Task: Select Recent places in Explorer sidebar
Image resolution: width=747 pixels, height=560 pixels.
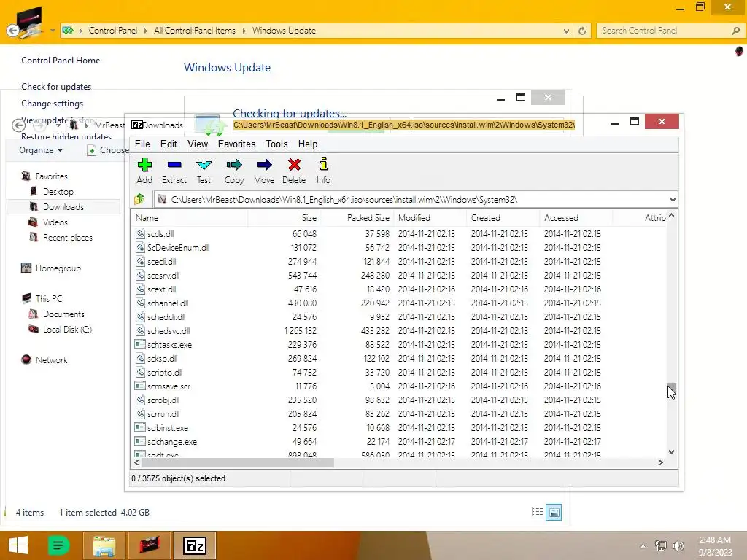Action: point(67,237)
